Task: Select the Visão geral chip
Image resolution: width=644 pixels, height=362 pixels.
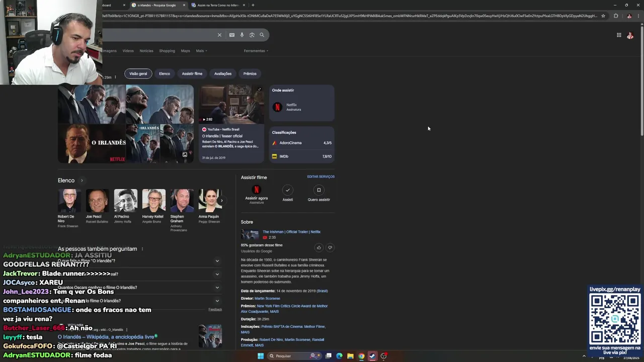Action: click(x=138, y=73)
